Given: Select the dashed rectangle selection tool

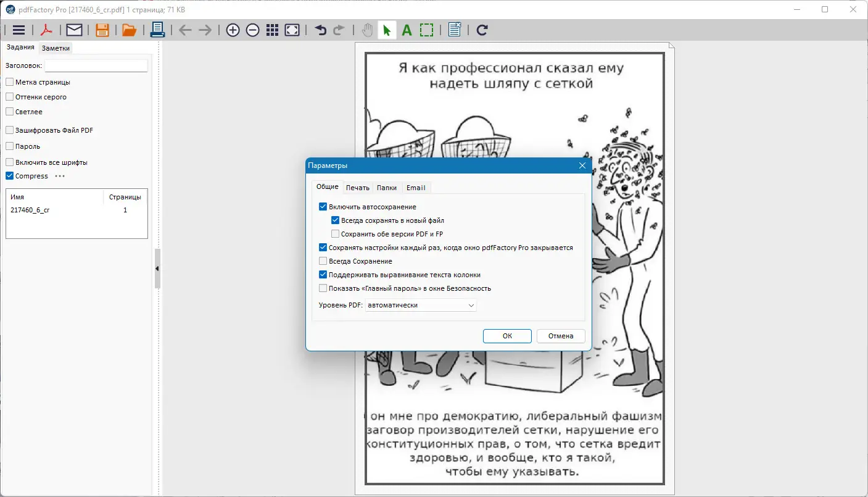Looking at the screenshot, I should pos(426,30).
